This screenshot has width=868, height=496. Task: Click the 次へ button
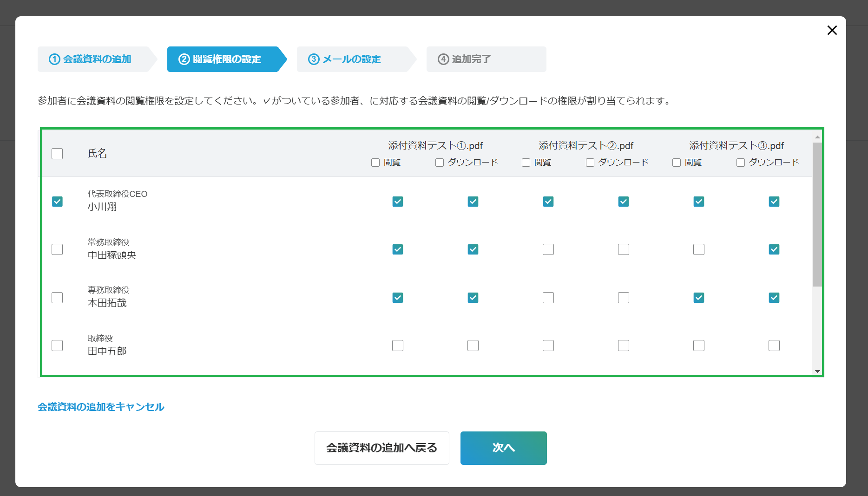pos(503,448)
